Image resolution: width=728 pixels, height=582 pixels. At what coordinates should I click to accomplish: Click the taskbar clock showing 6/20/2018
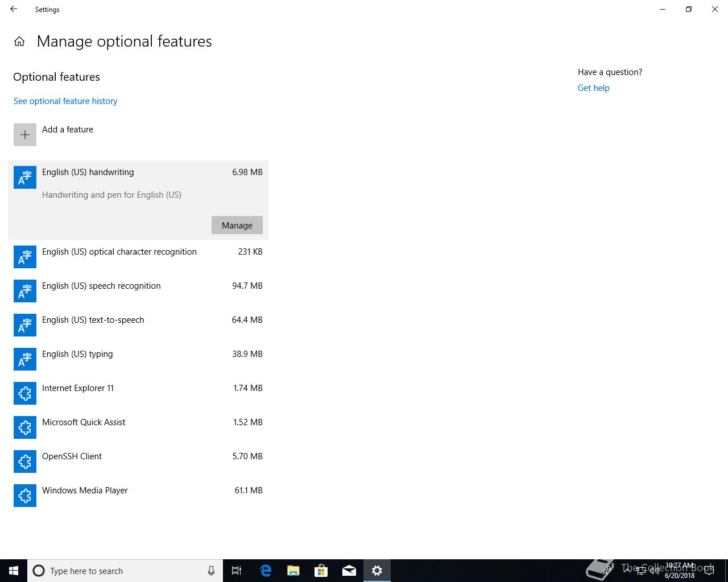[680, 571]
